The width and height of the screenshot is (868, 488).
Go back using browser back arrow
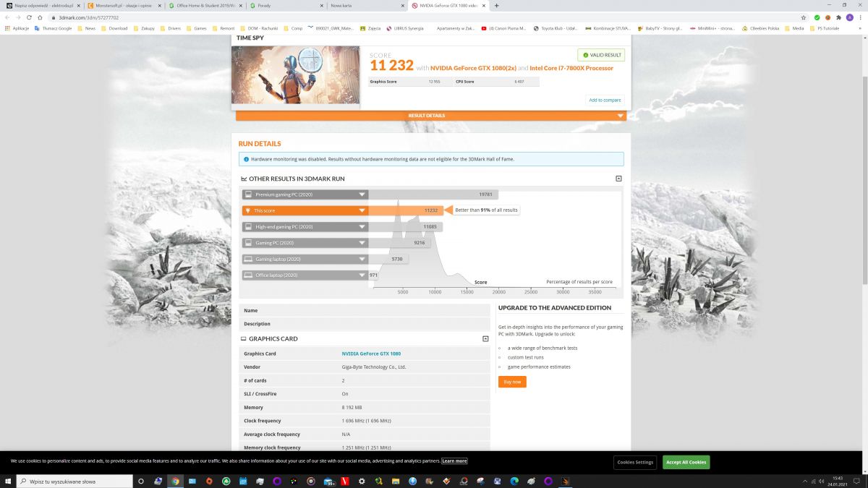coord(7,17)
